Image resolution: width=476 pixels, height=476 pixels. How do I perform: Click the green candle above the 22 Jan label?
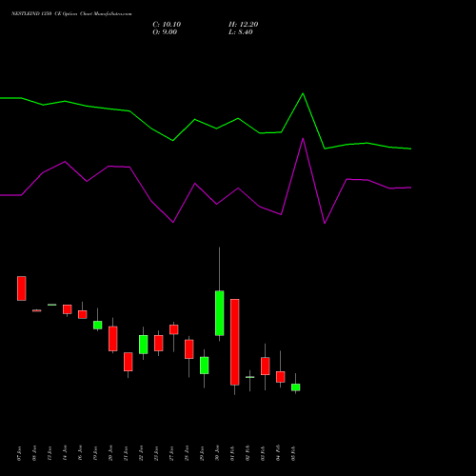(144, 345)
